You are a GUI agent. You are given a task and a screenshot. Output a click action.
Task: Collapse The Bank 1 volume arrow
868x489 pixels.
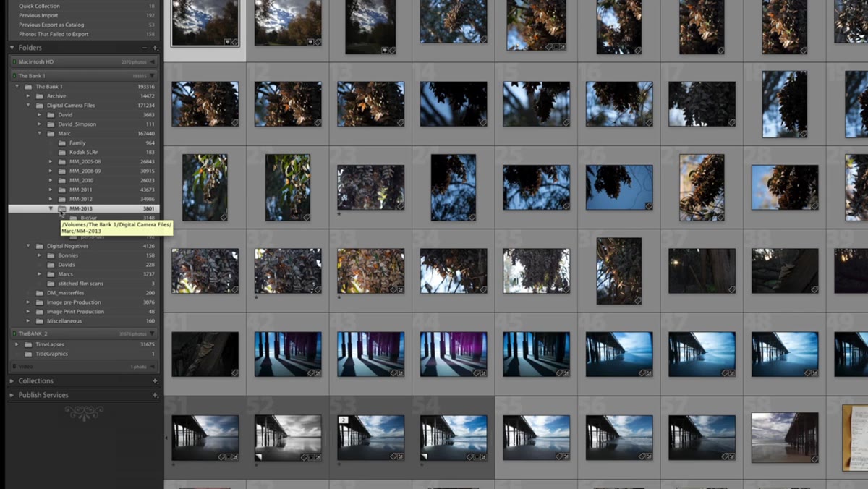point(153,76)
